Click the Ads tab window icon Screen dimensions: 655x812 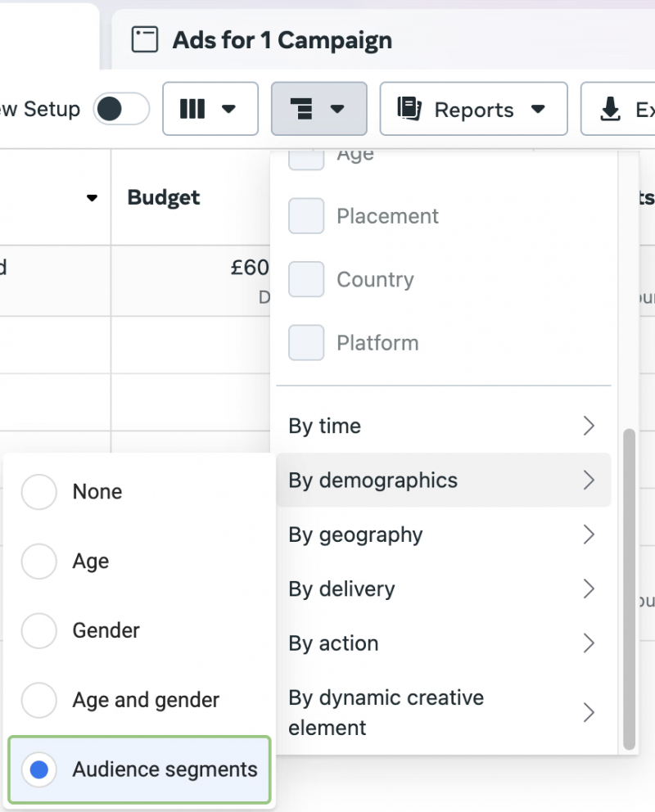pos(145,40)
